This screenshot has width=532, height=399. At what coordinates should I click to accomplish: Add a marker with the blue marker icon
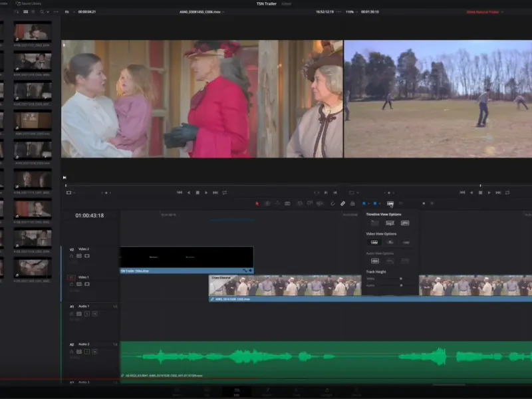coord(374,203)
